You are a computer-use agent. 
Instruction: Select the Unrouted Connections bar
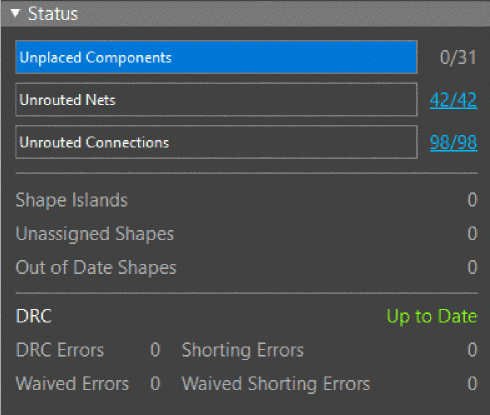click(x=216, y=142)
